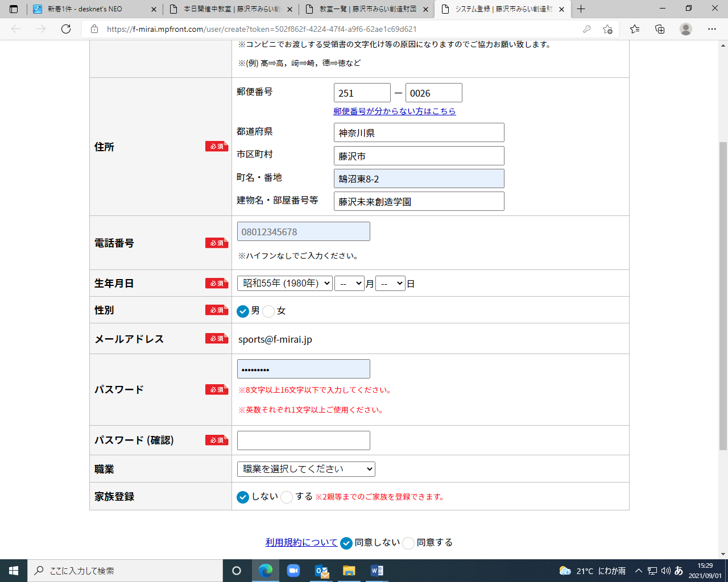The height and width of the screenshot is (582, 728).
Task: Expand the 職業 occupation dropdown
Action: pyautogui.click(x=306, y=469)
